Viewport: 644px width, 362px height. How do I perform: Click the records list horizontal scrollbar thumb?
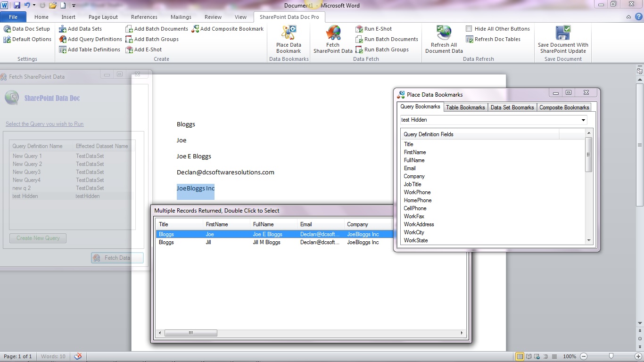click(191, 333)
